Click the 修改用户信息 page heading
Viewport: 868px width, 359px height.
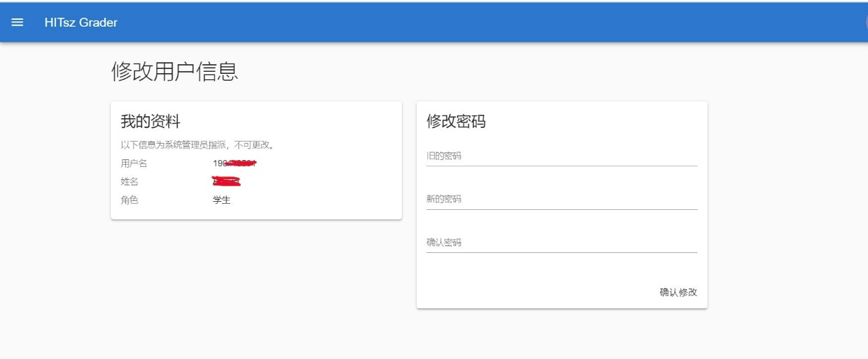(x=175, y=72)
